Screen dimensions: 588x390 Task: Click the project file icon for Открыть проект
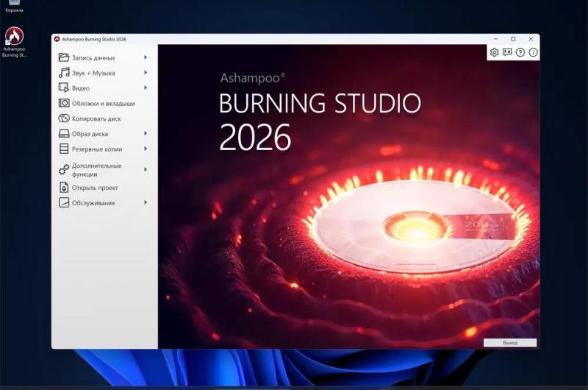64,188
